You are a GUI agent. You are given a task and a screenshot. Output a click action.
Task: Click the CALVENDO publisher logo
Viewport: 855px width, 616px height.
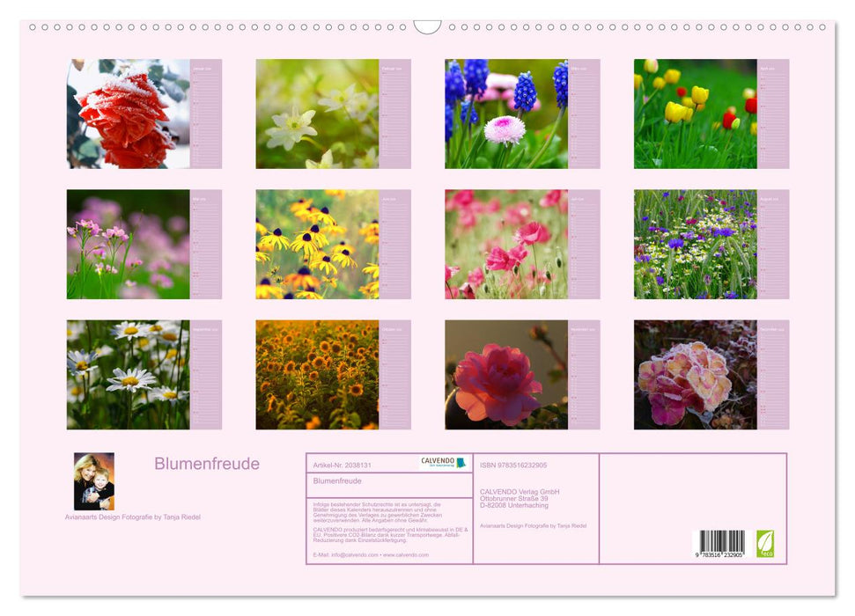(439, 462)
